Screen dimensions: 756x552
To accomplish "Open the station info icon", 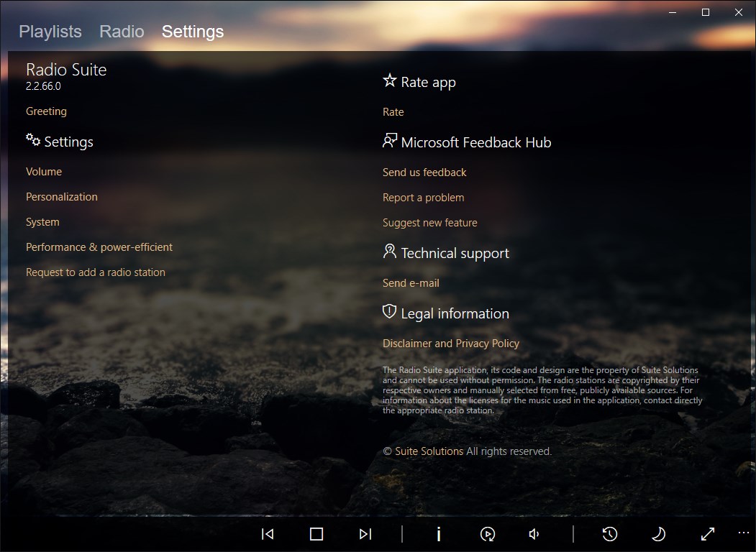I will coord(438,534).
